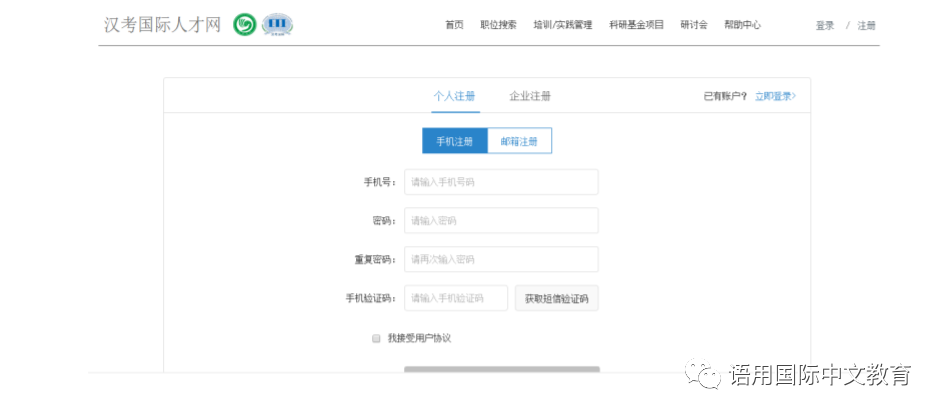942x416 pixels.
Task: Check the 我接受用户协议 checkbox
Action: click(376, 338)
